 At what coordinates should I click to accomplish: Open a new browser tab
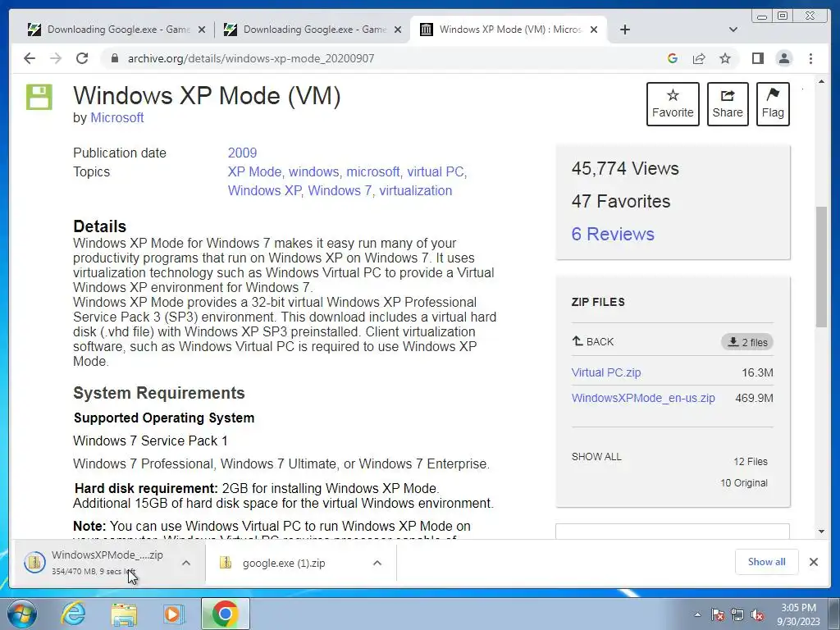click(x=624, y=30)
